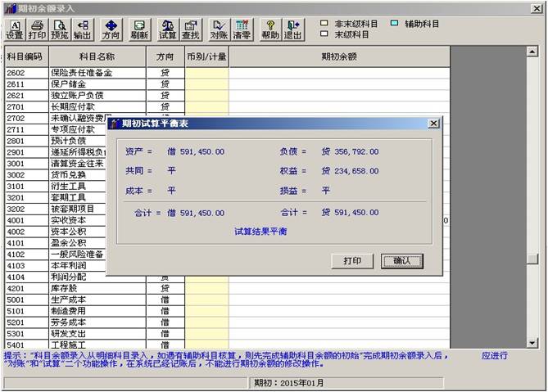
Task: Click the 科目名称 column header
Action: pyautogui.click(x=97, y=57)
